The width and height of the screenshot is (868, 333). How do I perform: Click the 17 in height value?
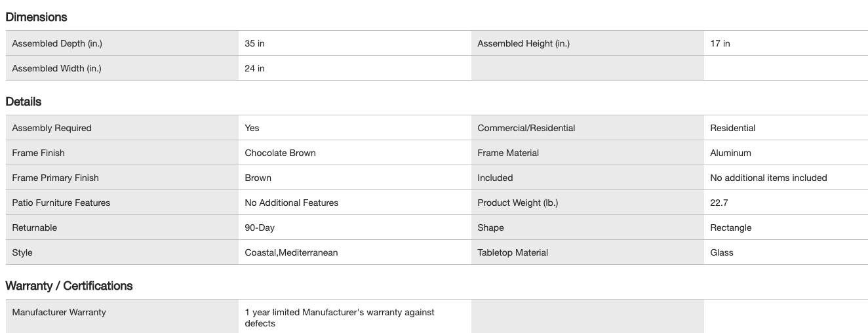point(720,43)
